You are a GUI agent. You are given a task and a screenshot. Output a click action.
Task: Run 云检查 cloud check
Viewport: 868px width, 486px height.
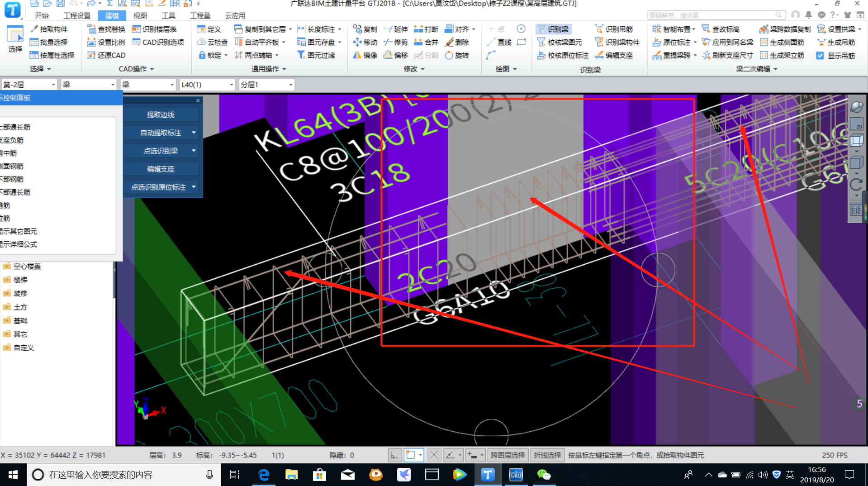pyautogui.click(x=213, y=42)
